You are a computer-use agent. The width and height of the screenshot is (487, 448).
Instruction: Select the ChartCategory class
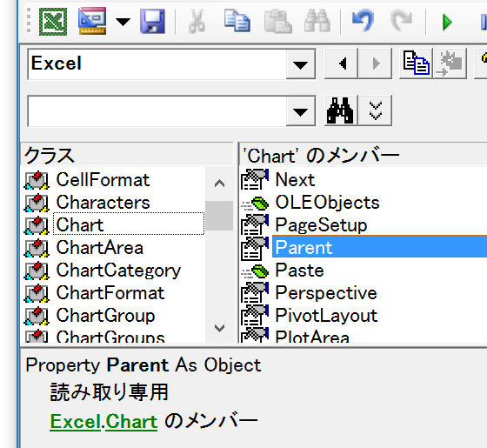[x=118, y=271]
